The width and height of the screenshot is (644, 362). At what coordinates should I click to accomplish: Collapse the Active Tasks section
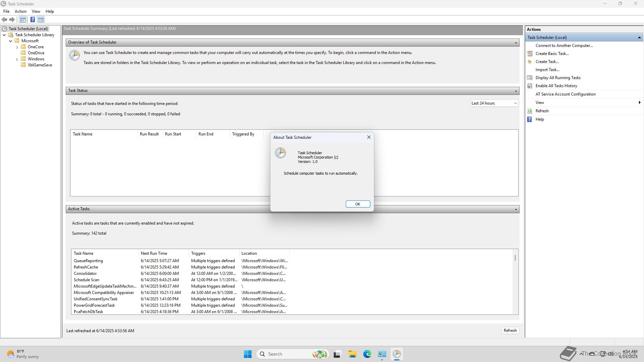click(516, 209)
